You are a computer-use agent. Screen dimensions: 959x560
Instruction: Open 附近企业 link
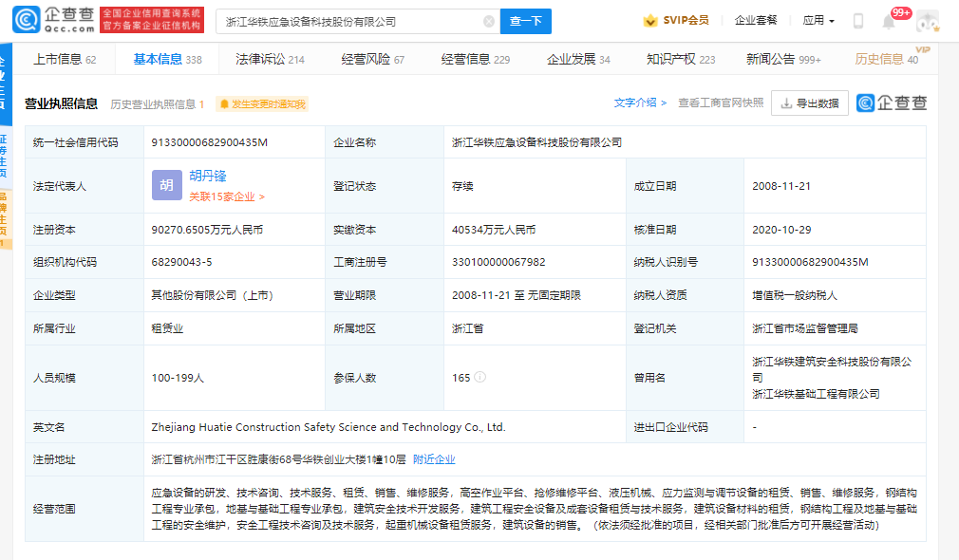pyautogui.click(x=434, y=459)
